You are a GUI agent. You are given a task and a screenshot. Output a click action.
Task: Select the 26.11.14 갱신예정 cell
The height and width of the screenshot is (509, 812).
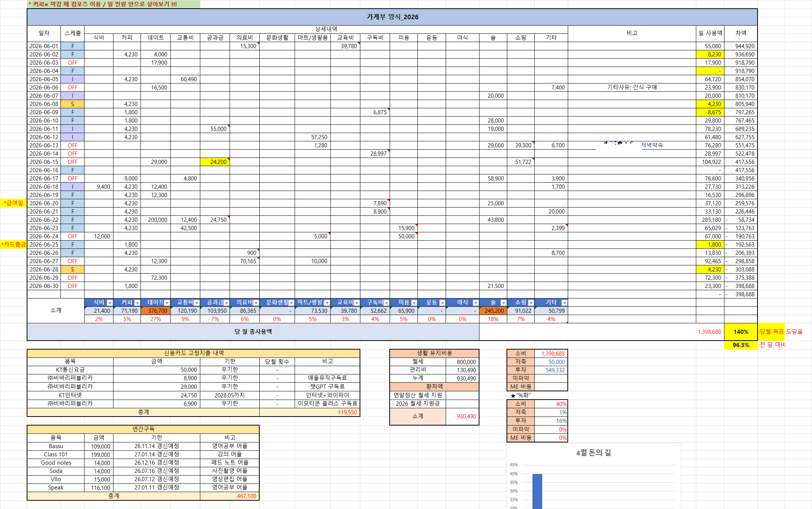click(157, 446)
